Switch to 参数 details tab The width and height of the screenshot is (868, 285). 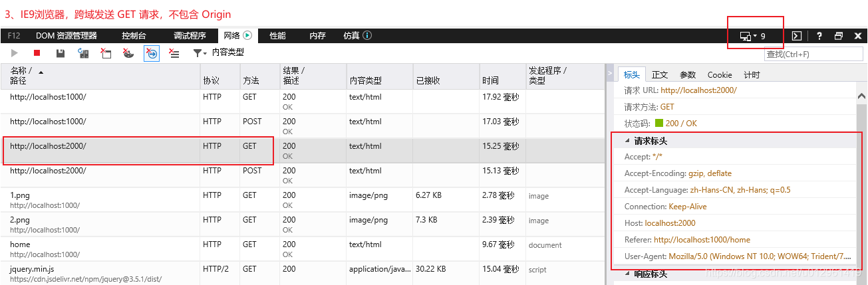point(688,74)
